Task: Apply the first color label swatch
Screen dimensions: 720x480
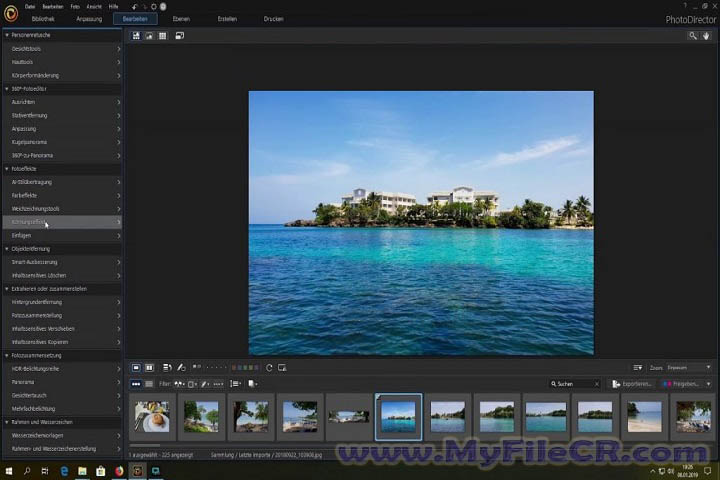Action: click(x=234, y=367)
